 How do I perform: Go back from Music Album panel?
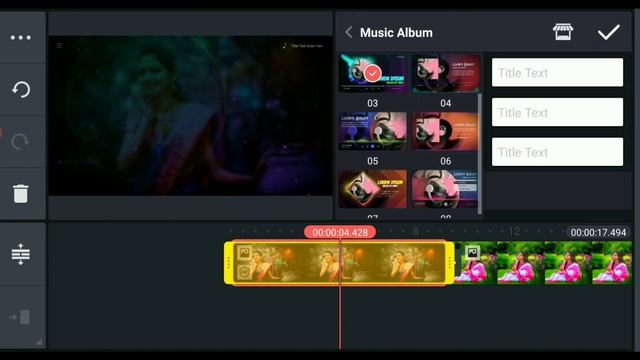349,32
